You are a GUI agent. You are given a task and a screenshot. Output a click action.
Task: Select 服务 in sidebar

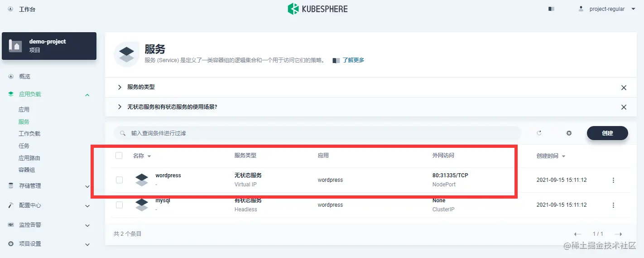coord(24,122)
